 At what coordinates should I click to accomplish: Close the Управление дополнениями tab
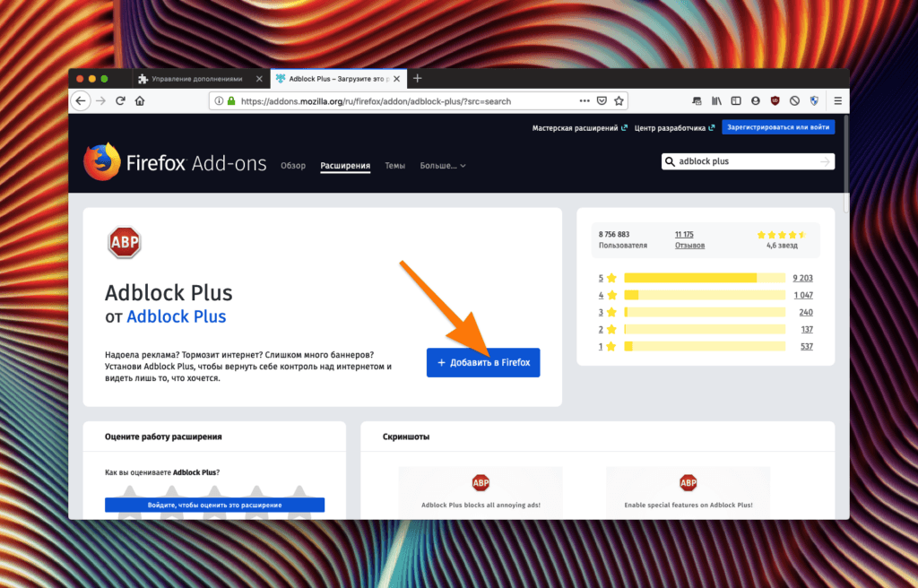(259, 79)
